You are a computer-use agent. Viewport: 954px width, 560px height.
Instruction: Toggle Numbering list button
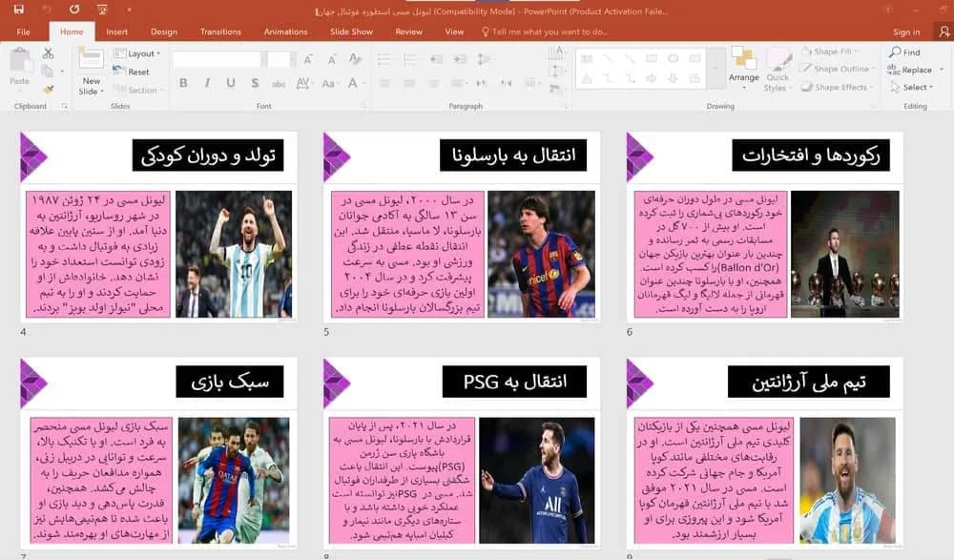coord(411,59)
